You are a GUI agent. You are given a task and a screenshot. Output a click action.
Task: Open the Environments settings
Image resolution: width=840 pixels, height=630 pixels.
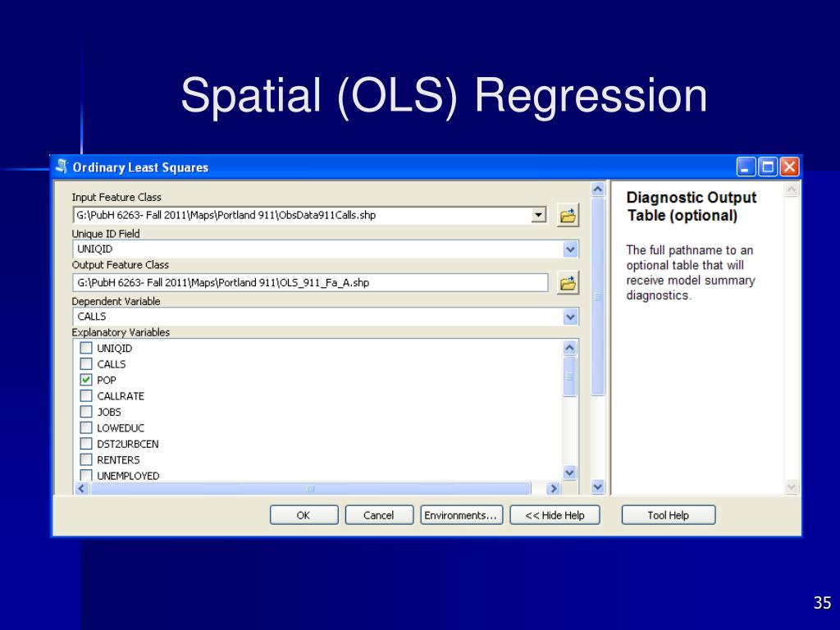tap(460, 515)
